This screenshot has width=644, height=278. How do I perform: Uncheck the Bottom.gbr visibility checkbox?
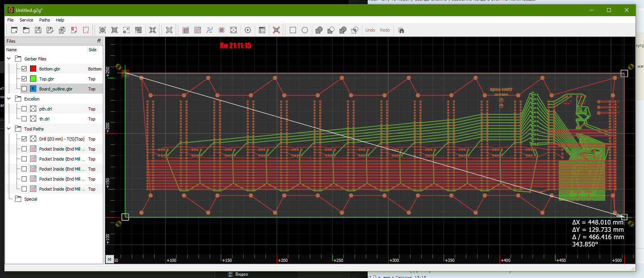click(x=24, y=69)
